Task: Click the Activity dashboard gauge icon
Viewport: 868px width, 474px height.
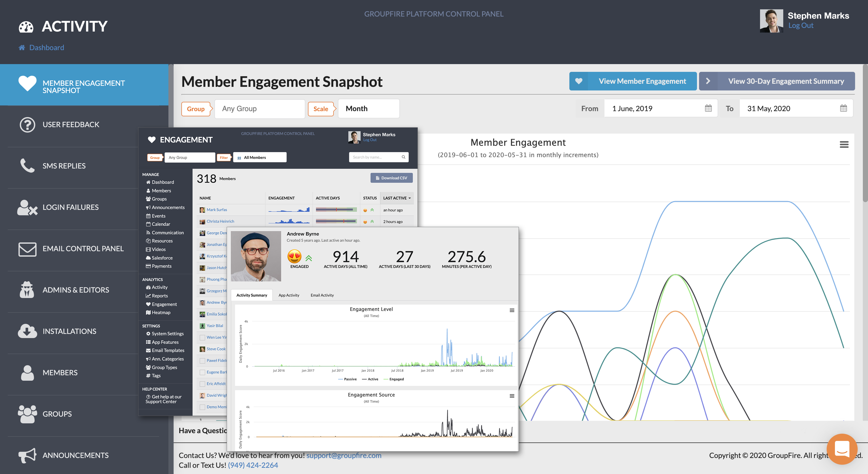Action: 26,27
